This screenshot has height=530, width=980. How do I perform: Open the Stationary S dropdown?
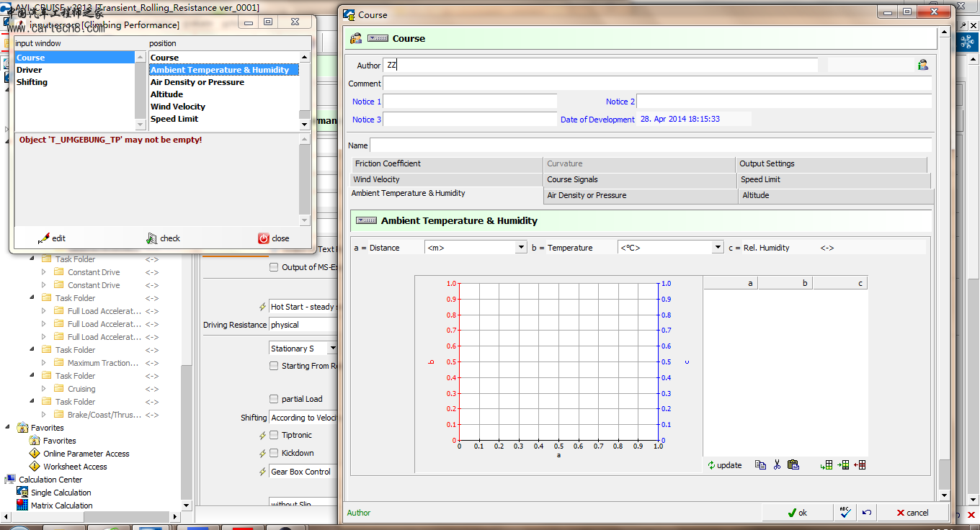332,349
